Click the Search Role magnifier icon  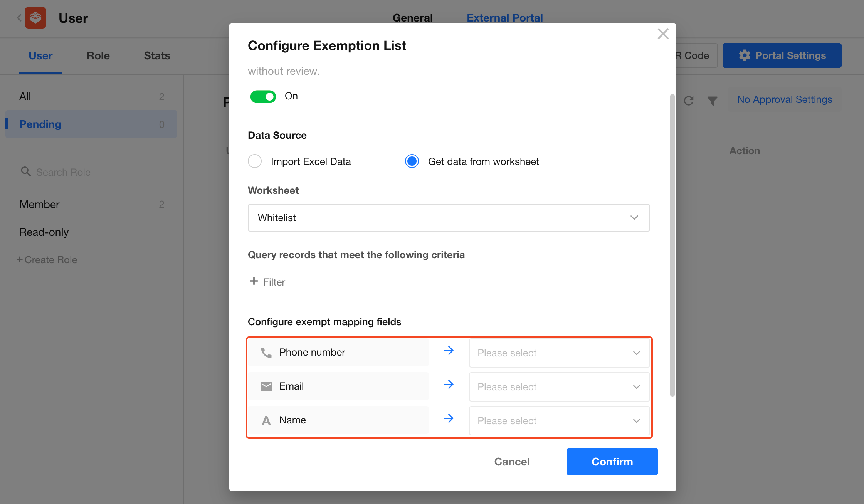click(26, 172)
